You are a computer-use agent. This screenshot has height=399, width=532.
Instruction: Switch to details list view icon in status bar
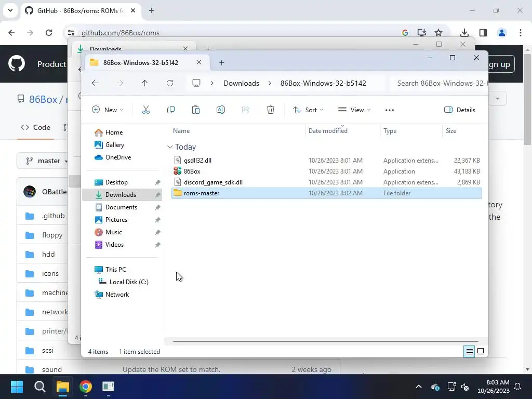click(x=469, y=352)
